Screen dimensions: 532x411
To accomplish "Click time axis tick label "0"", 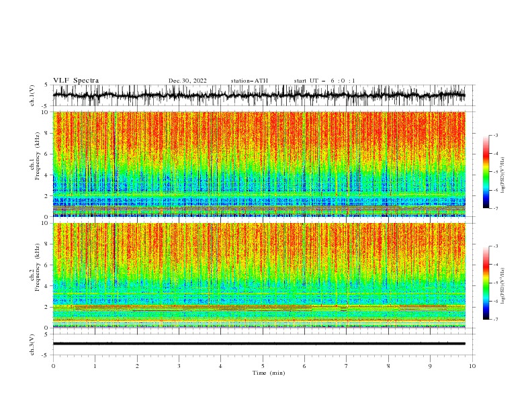I will pos(53,366).
